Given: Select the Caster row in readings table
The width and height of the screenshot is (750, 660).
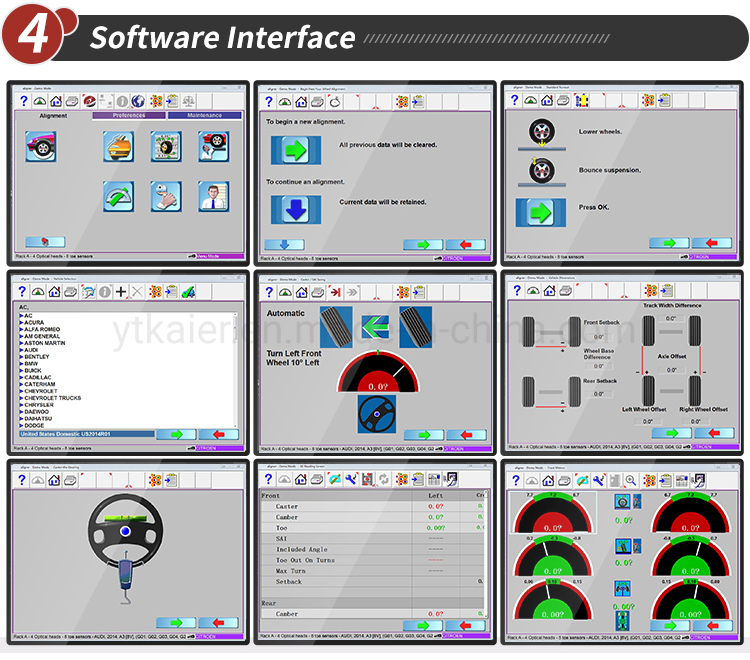Looking at the screenshot, I should click(x=372, y=506).
